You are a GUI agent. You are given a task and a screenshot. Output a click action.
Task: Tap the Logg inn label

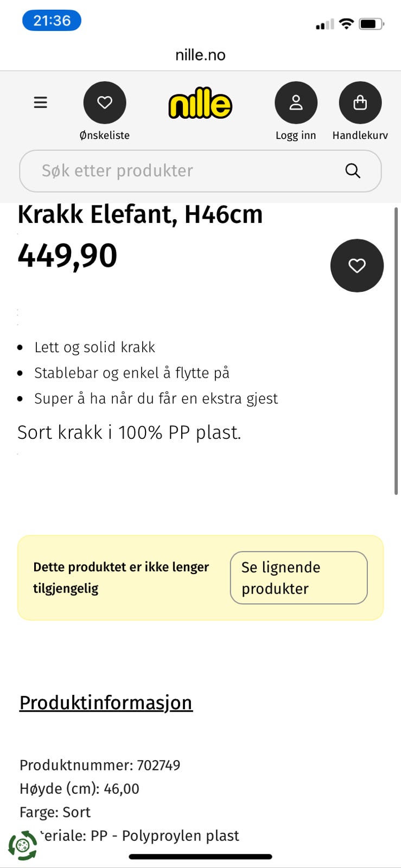296,136
